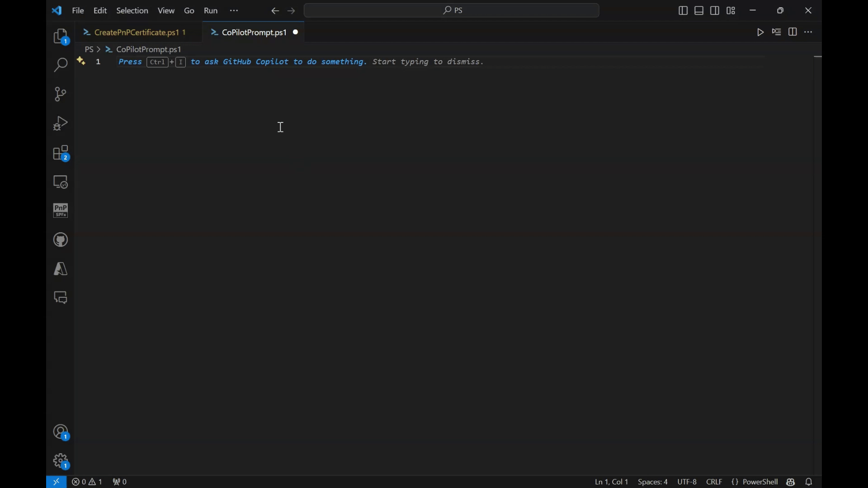Open Remote Explorer view

click(x=61, y=182)
